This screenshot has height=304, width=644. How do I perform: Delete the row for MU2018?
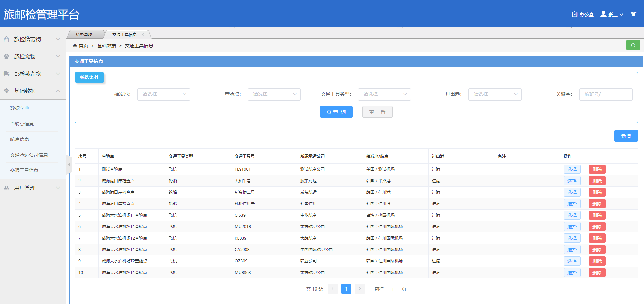tap(597, 227)
